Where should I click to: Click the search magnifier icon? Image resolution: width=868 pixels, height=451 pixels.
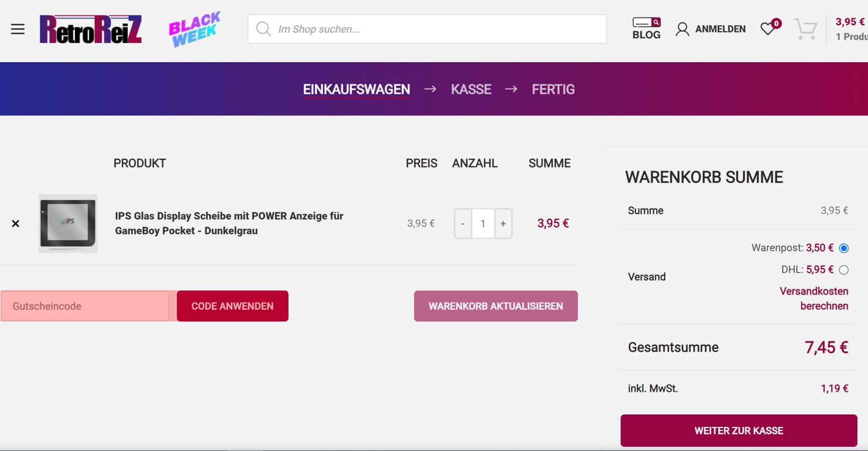pyautogui.click(x=263, y=29)
